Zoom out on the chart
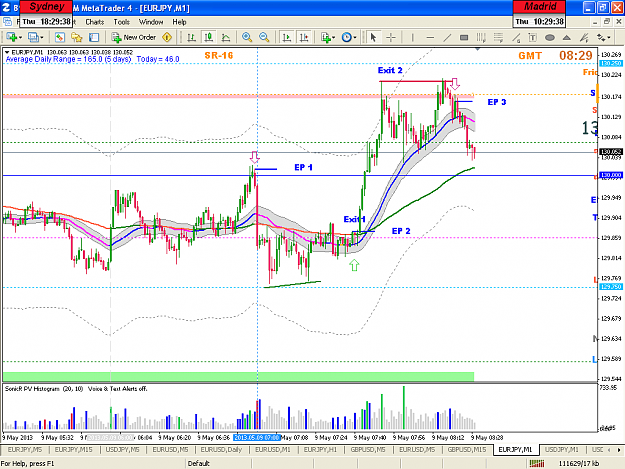Viewport: 625px width, 469px height. click(264, 37)
